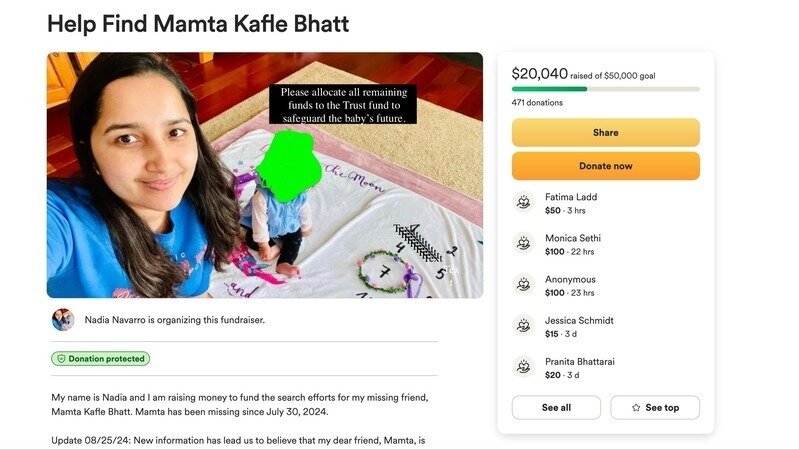Screen dimensions: 799x450
Task: Click organizer Nadia Navarro's profile picture
Action: pyautogui.click(x=63, y=320)
